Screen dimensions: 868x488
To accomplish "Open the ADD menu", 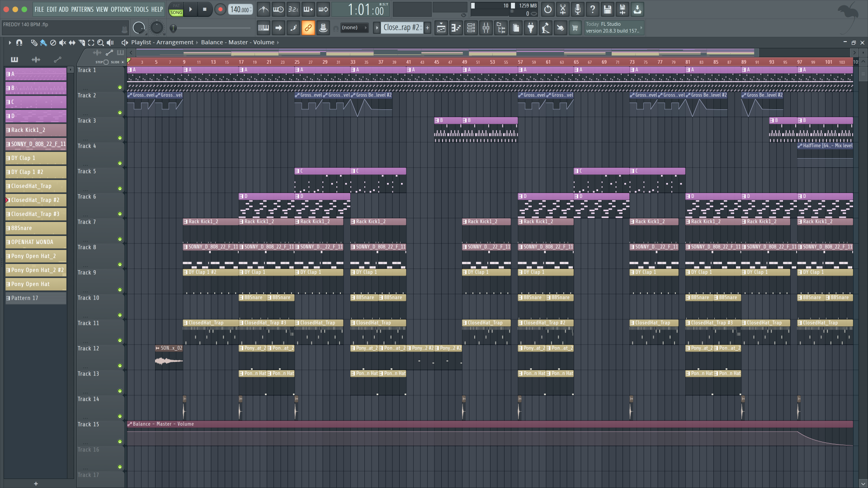I will pyautogui.click(x=64, y=9).
